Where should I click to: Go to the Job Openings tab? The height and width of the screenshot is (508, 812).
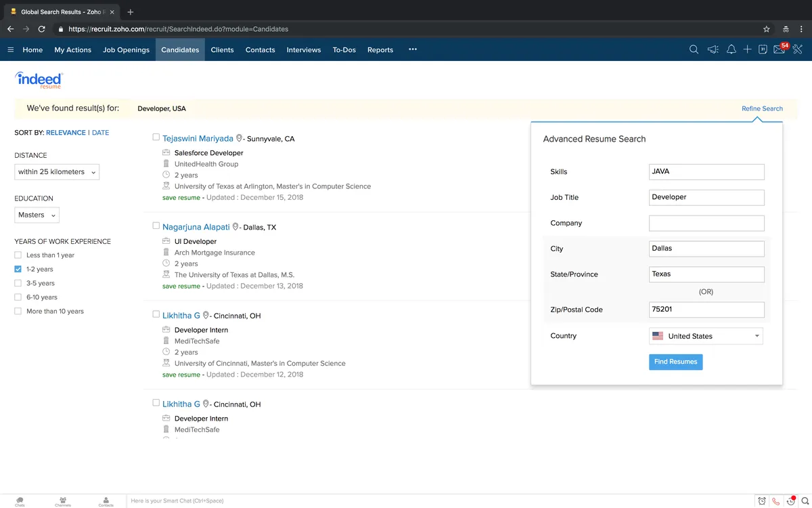126,49
